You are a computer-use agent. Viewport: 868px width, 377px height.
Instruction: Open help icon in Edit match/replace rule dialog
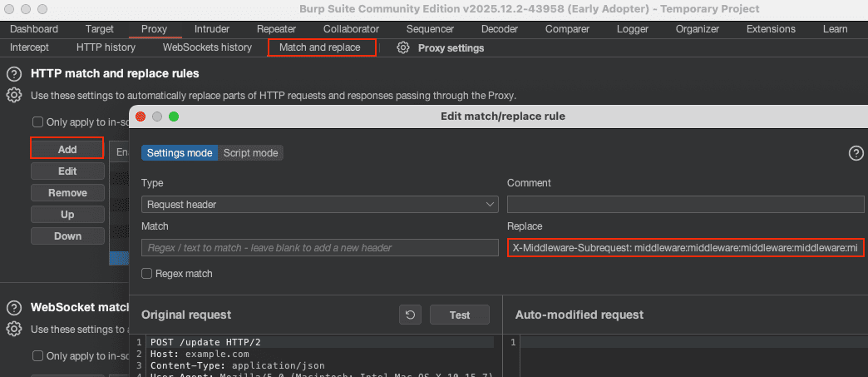856,153
